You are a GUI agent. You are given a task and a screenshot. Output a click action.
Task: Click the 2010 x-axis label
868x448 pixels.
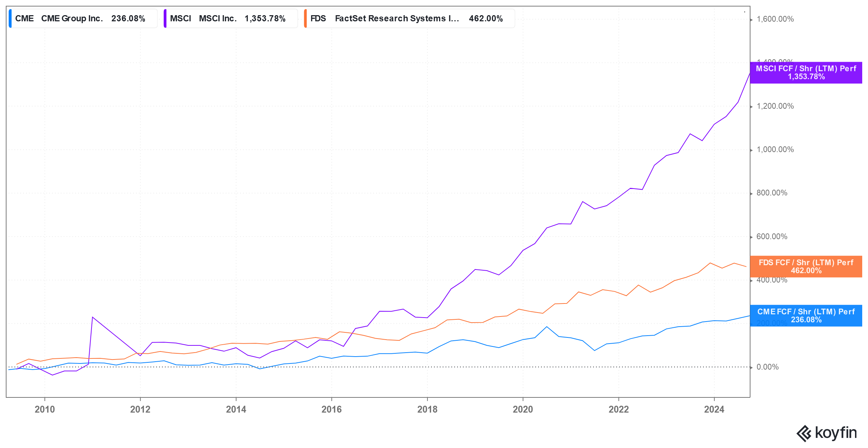(45, 409)
